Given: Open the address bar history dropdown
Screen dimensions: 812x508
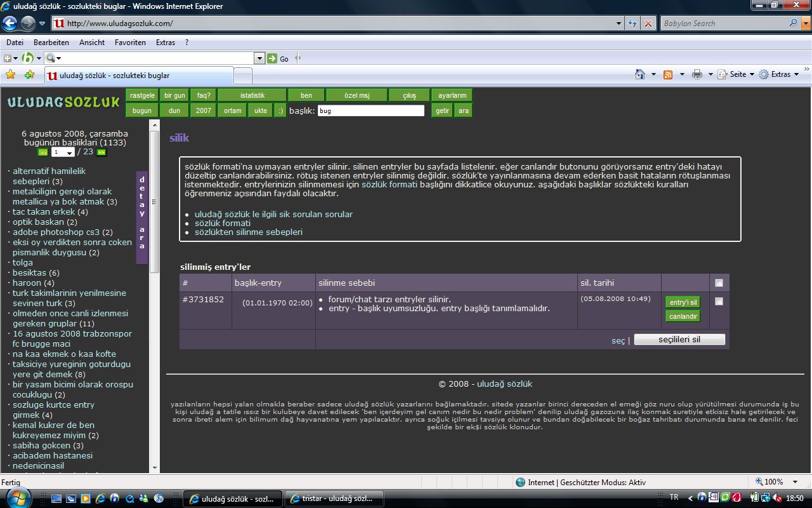Looking at the screenshot, I should (619, 23).
